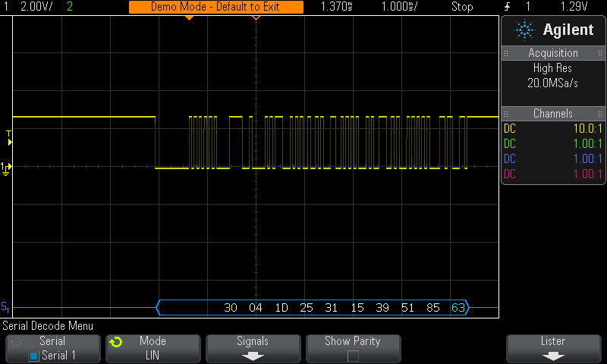Click decoded byte 15
The width and height of the screenshot is (607, 364).
tap(357, 308)
